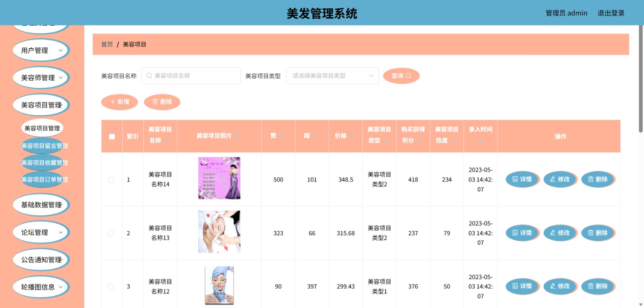Toggle the select-all checkbox in table header
Screen dimensions: 644x308
(x=112, y=136)
